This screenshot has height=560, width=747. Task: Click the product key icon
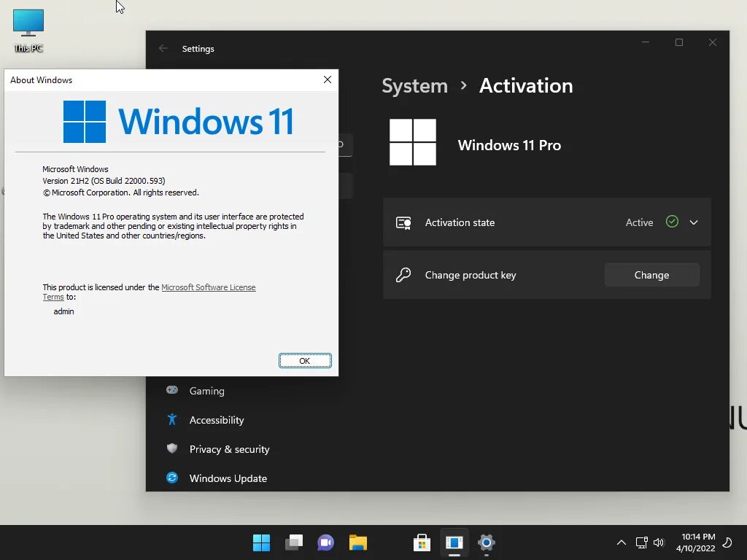point(403,275)
